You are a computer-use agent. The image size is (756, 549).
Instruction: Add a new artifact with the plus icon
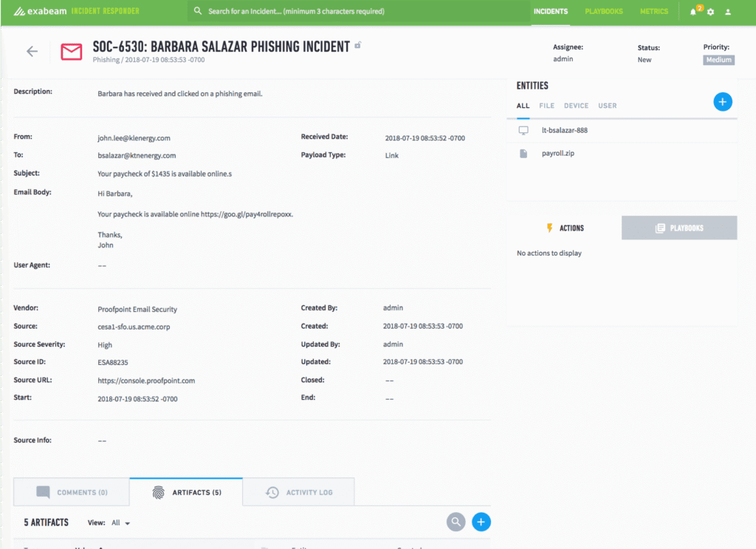481,522
